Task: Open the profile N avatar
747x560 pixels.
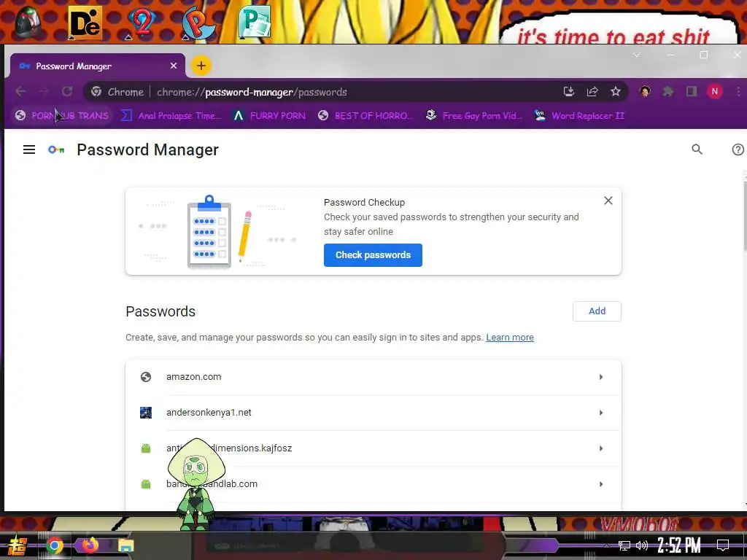Action: point(715,91)
